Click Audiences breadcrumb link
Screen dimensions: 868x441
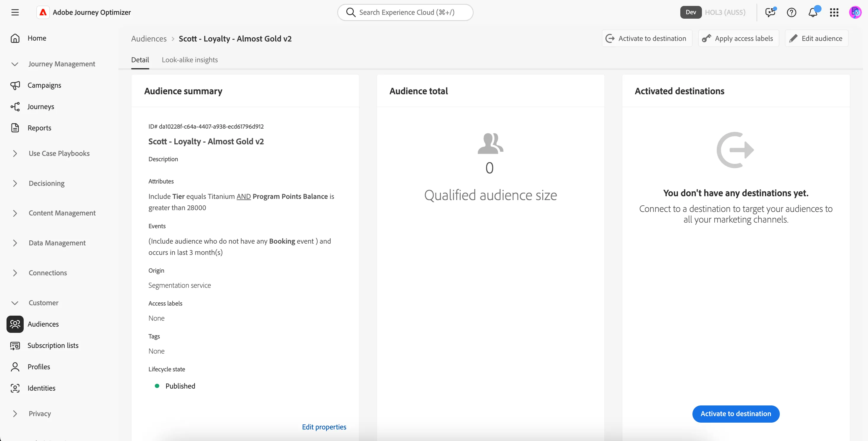(x=149, y=39)
